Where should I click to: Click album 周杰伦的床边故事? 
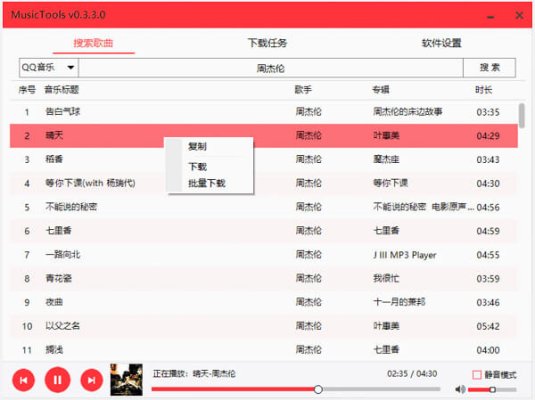(x=408, y=112)
